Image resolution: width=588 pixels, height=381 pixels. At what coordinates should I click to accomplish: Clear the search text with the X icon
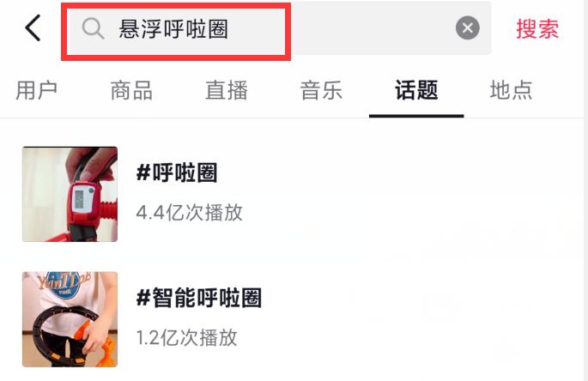click(467, 28)
